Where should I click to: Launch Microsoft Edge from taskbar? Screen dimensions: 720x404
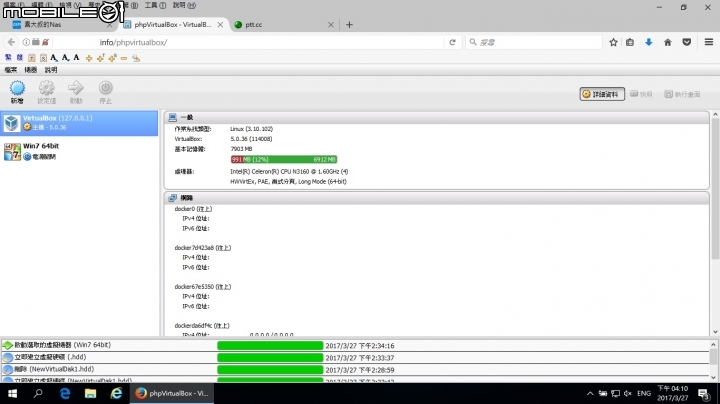point(65,393)
